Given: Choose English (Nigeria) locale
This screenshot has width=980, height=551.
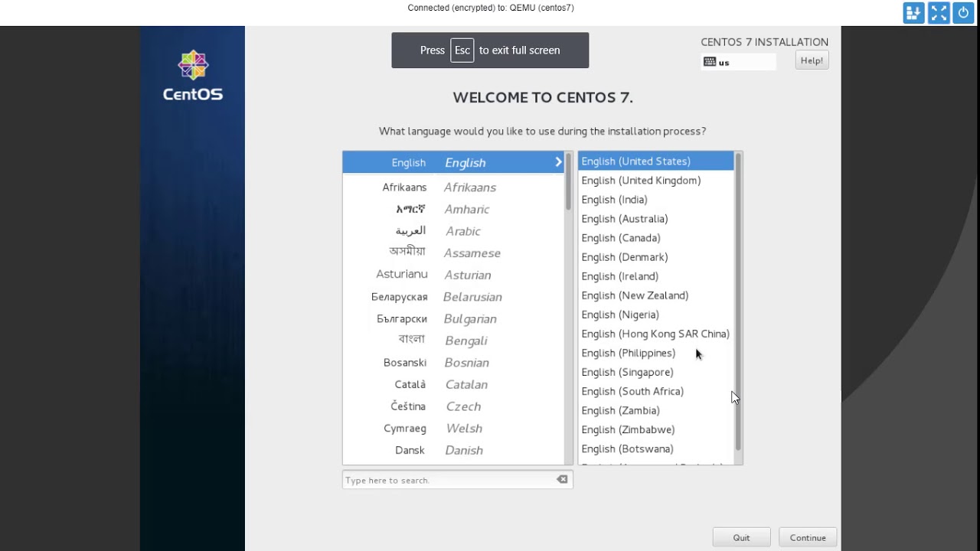Looking at the screenshot, I should coord(656,314).
